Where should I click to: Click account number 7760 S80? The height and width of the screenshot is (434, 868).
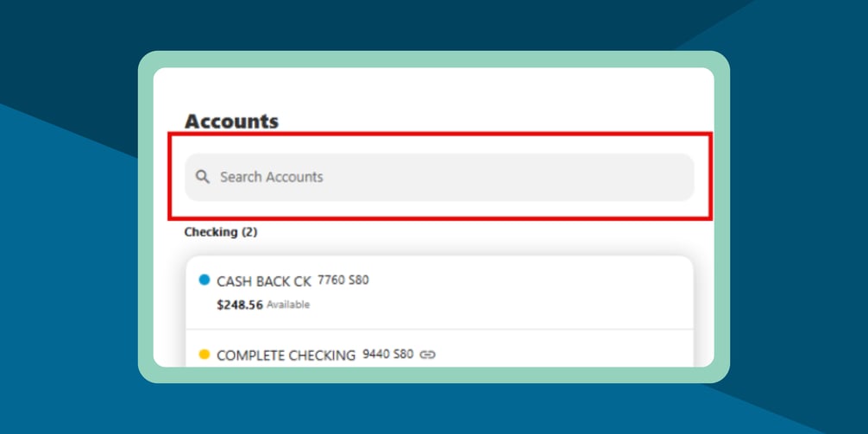point(343,280)
